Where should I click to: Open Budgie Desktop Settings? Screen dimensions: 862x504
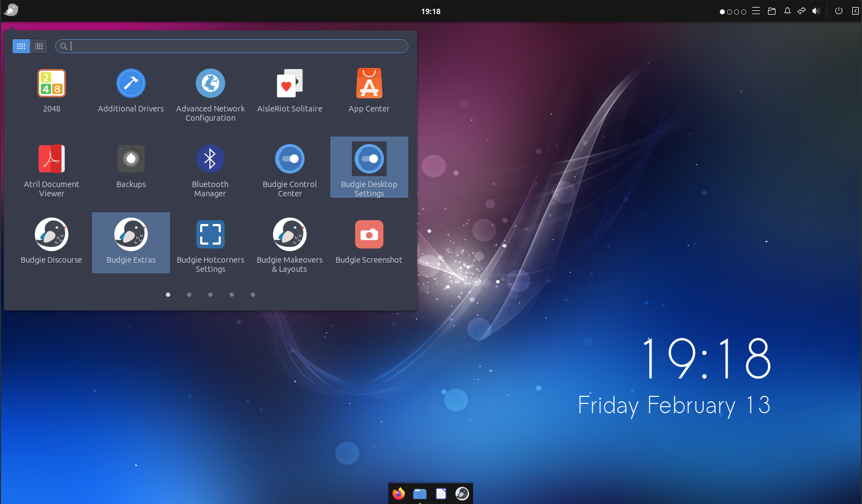369,167
